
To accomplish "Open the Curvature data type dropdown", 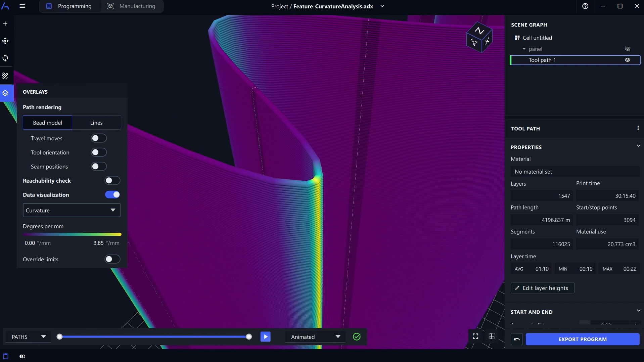I will pos(71,211).
